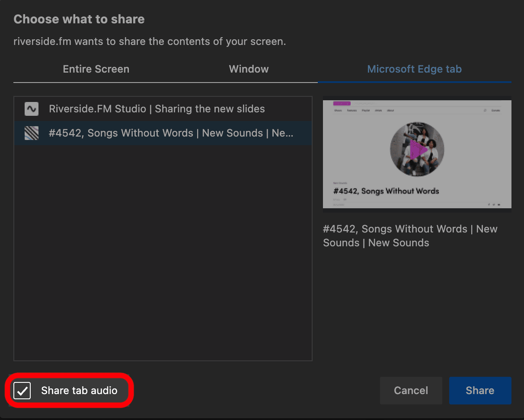Select the Microsoft Edge tab option
Screen dimensions: 524x420
coord(414,69)
